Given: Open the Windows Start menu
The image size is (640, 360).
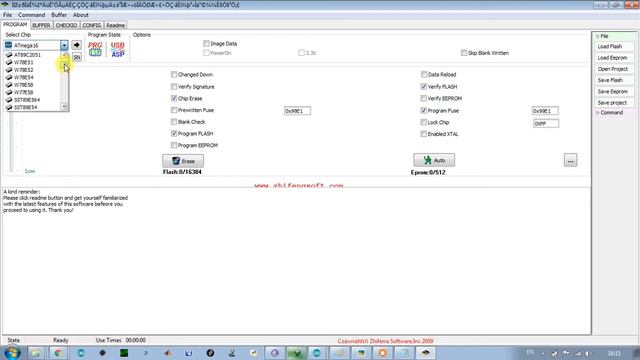Looking at the screenshot, I should pyautogui.click(x=11, y=353).
